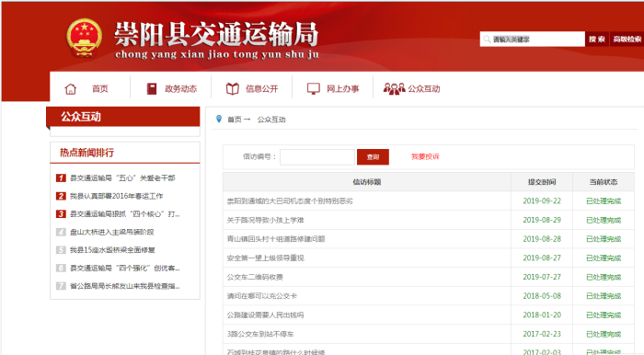
Task: Open petition 公交车二维码收费
Action: (x=255, y=277)
